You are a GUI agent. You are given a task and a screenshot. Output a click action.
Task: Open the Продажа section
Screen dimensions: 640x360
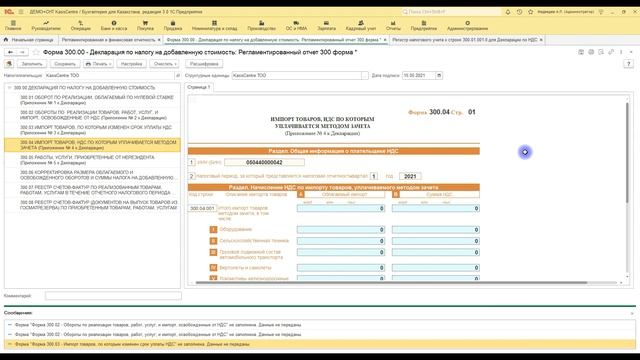[173, 26]
